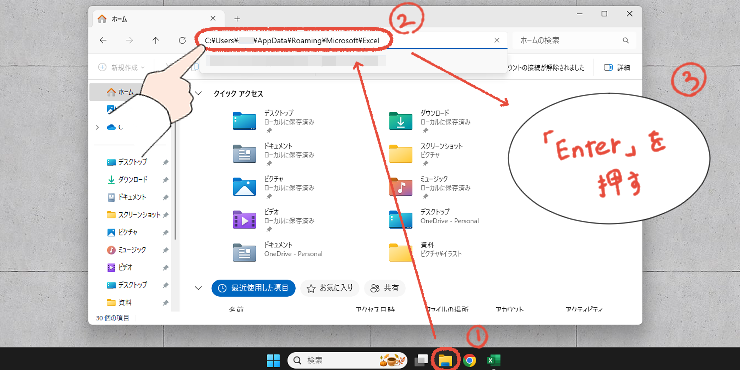Open ダウンロード in the sidebar
This screenshot has height=370, width=740.
click(132, 180)
